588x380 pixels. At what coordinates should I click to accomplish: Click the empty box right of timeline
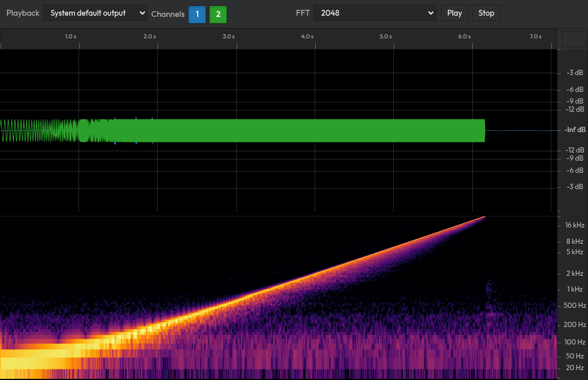click(x=573, y=38)
